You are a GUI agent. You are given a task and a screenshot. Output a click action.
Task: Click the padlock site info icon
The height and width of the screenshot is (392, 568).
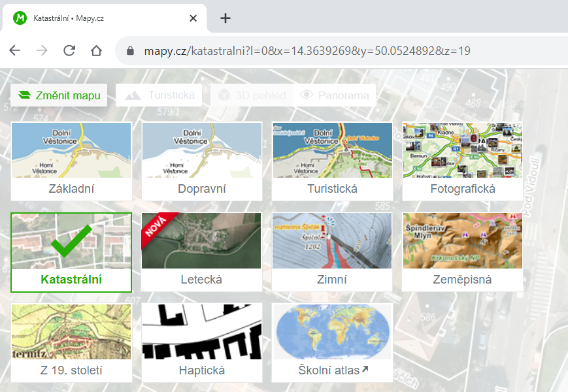tap(131, 51)
